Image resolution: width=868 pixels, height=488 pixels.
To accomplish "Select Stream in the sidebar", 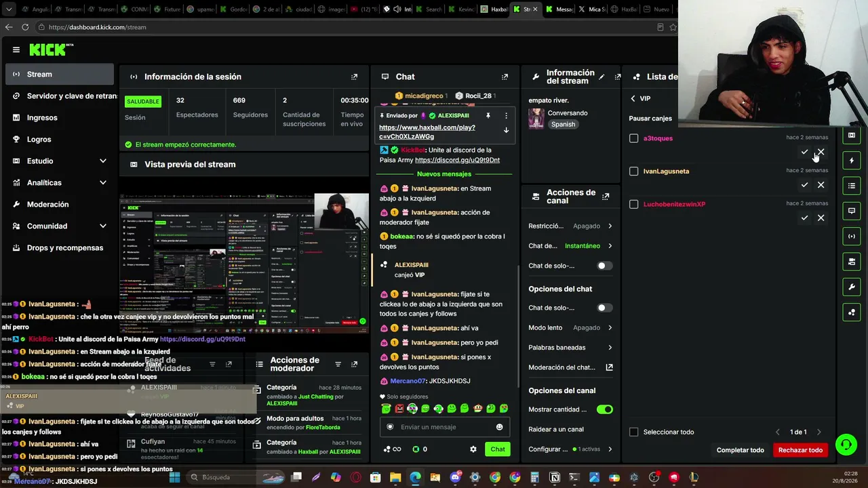I will pos(60,75).
